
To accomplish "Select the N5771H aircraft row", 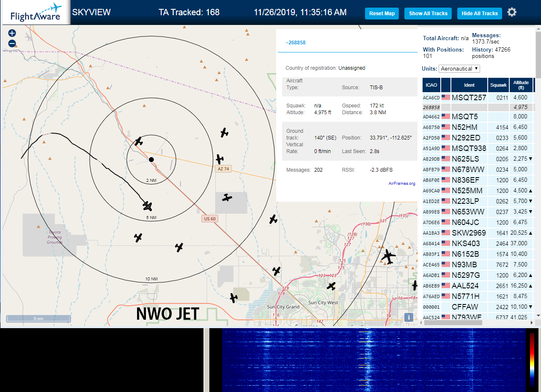I will (478, 296).
